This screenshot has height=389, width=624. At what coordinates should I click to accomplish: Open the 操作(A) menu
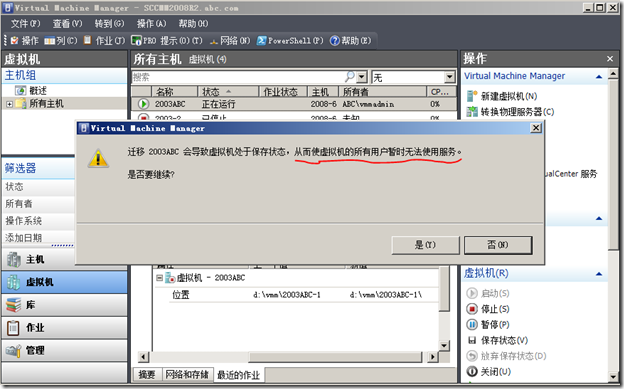click(152, 23)
